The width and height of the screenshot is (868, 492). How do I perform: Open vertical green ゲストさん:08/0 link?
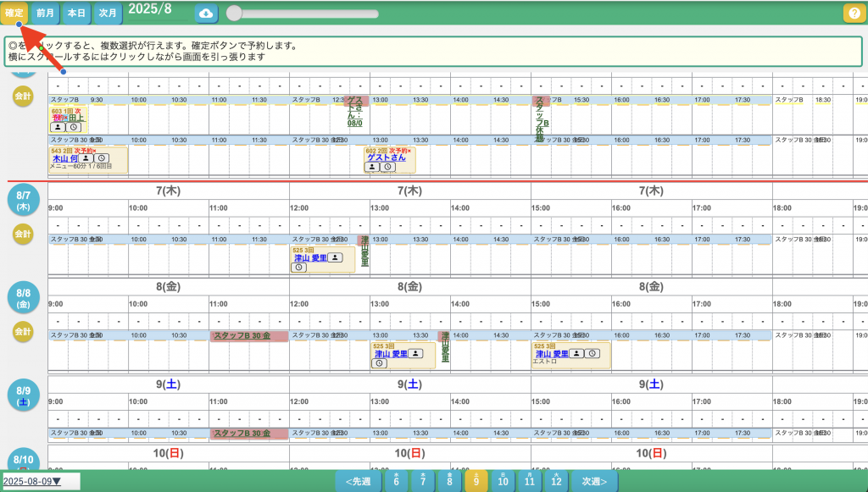tap(355, 111)
